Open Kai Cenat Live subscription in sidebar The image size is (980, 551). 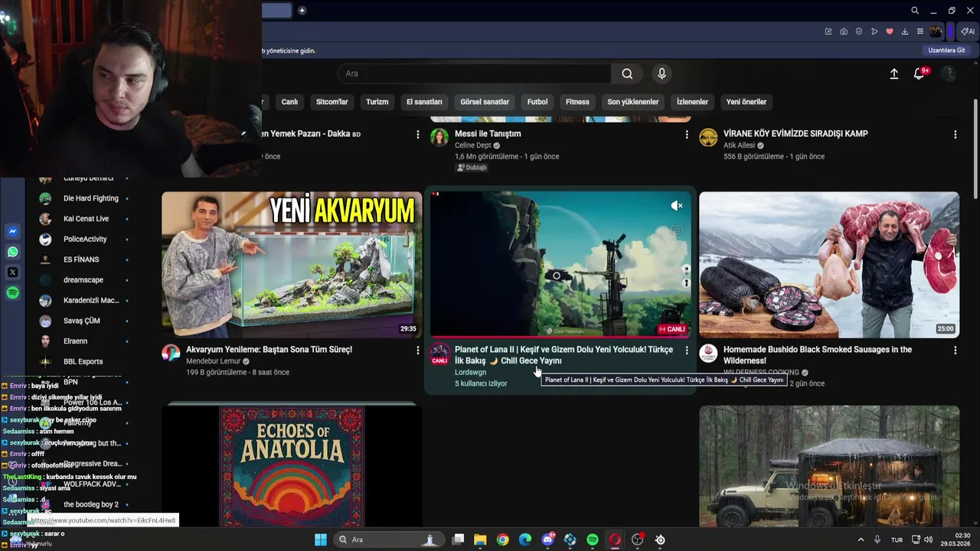[x=84, y=219]
